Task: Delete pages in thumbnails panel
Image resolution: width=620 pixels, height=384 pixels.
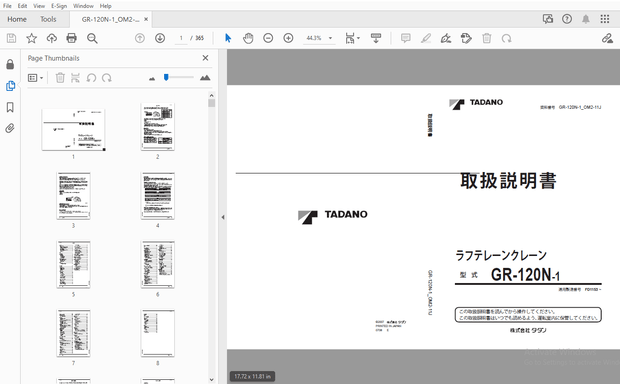Action: click(60, 78)
